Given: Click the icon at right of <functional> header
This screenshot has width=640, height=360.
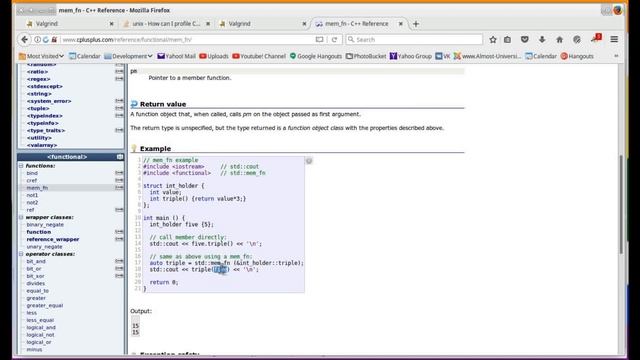Looking at the screenshot, I should click(x=120, y=157).
